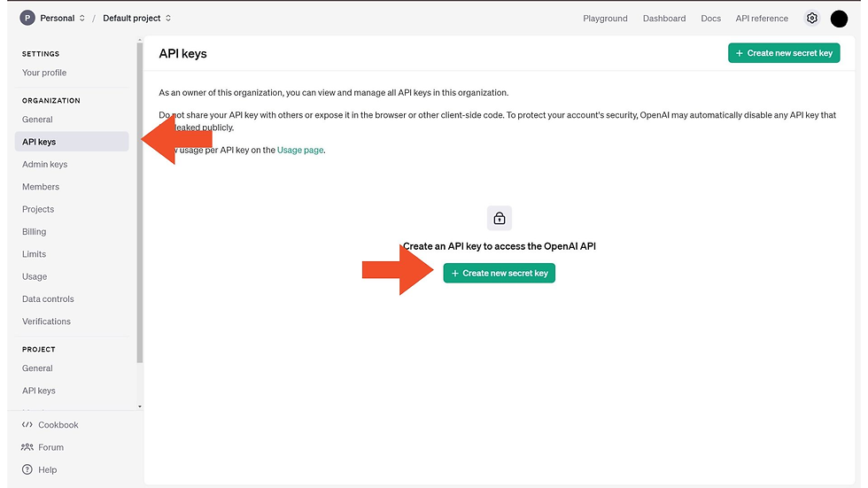Image resolution: width=868 pixels, height=488 pixels.
Task: Expand the Personal organization switcher
Action: [81, 19]
